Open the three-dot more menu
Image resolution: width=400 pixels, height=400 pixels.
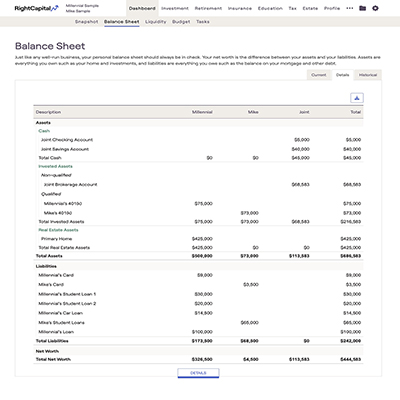[350, 8]
